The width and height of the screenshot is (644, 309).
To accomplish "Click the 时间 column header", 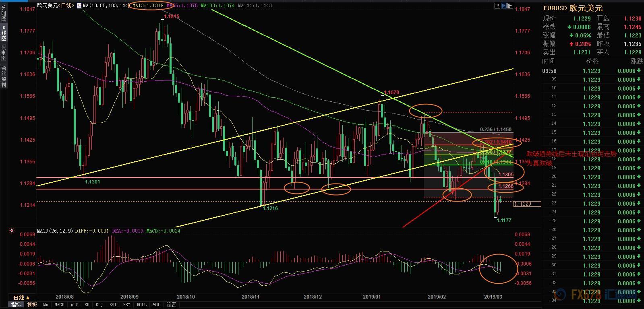I will click(x=549, y=62).
